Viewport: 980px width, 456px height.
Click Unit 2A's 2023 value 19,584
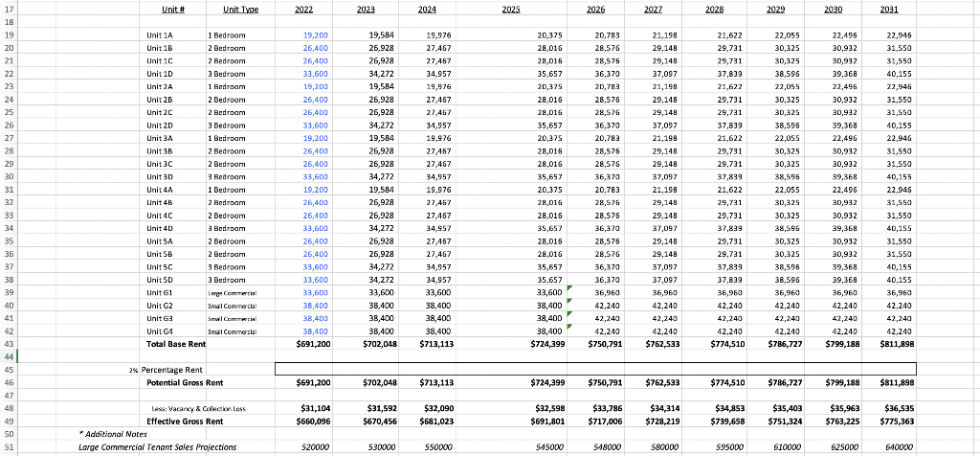[x=381, y=87]
